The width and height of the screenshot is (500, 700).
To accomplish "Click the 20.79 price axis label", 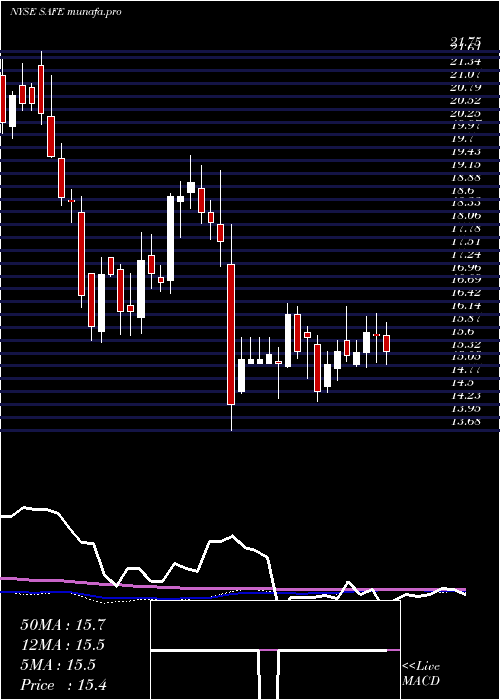I will (465, 87).
